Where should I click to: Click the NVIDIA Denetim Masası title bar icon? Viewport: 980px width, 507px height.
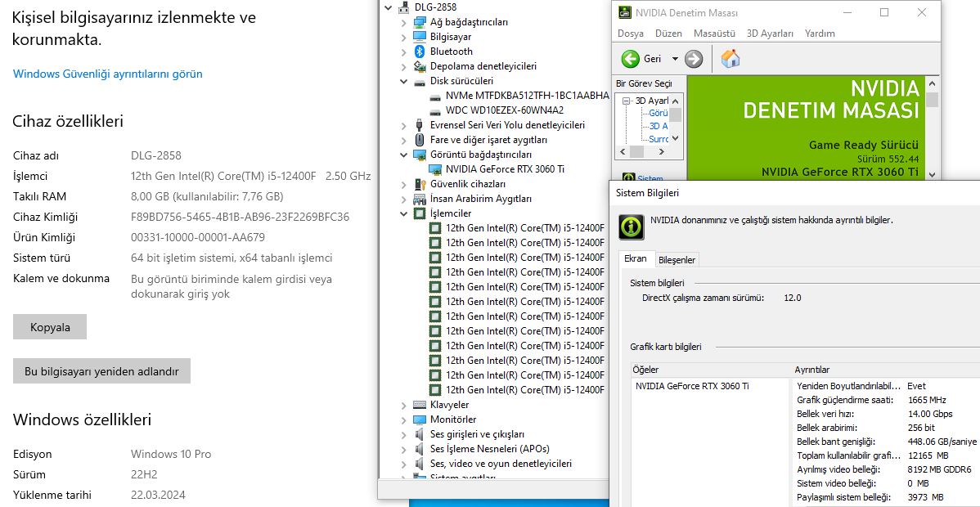(x=624, y=12)
